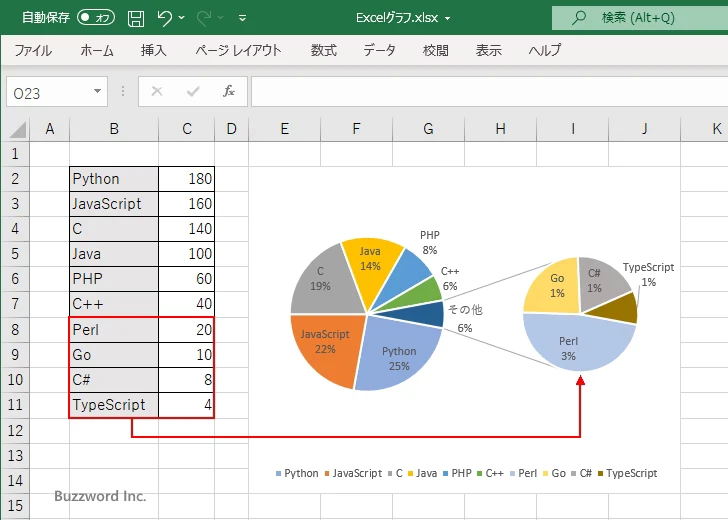The height and width of the screenshot is (520, 728).
Task: Open the Undo history dropdown arrow
Action: click(x=182, y=18)
